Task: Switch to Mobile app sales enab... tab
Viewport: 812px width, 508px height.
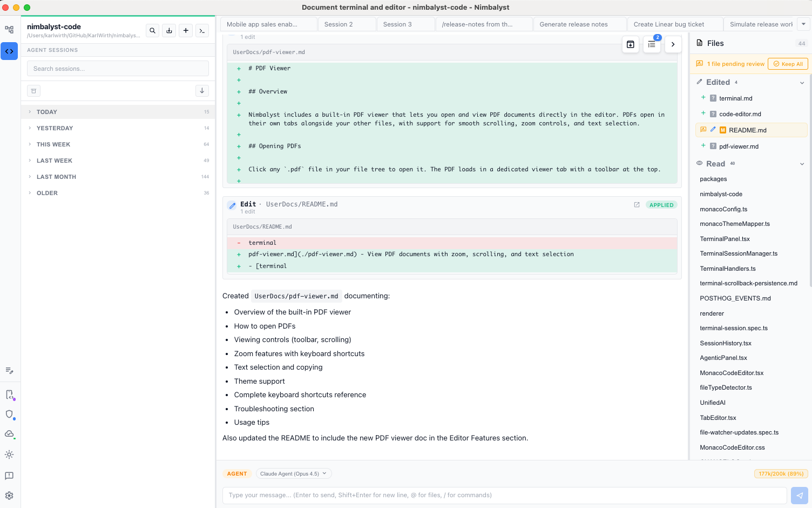Action: click(x=268, y=24)
